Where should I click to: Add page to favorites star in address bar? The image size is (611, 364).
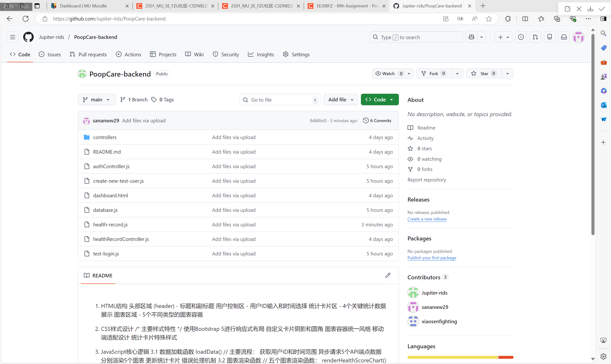click(489, 19)
